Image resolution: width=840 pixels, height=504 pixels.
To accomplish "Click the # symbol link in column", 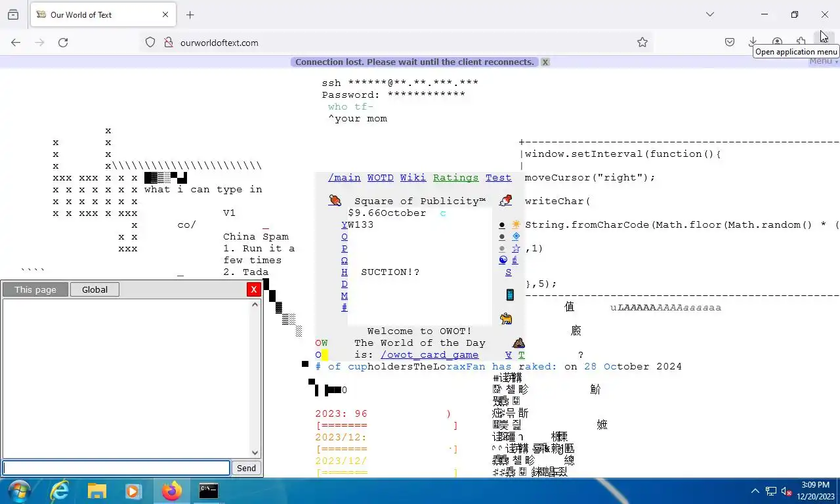I will (x=345, y=307).
